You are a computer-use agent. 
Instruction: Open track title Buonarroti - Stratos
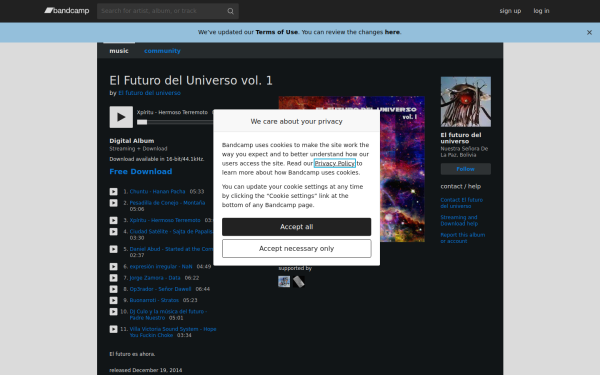[154, 300]
